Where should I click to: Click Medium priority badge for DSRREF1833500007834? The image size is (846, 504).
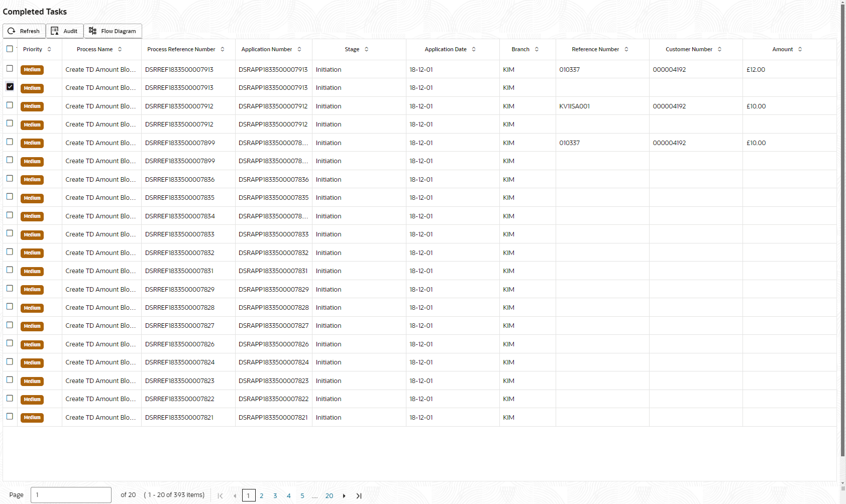[x=32, y=216]
